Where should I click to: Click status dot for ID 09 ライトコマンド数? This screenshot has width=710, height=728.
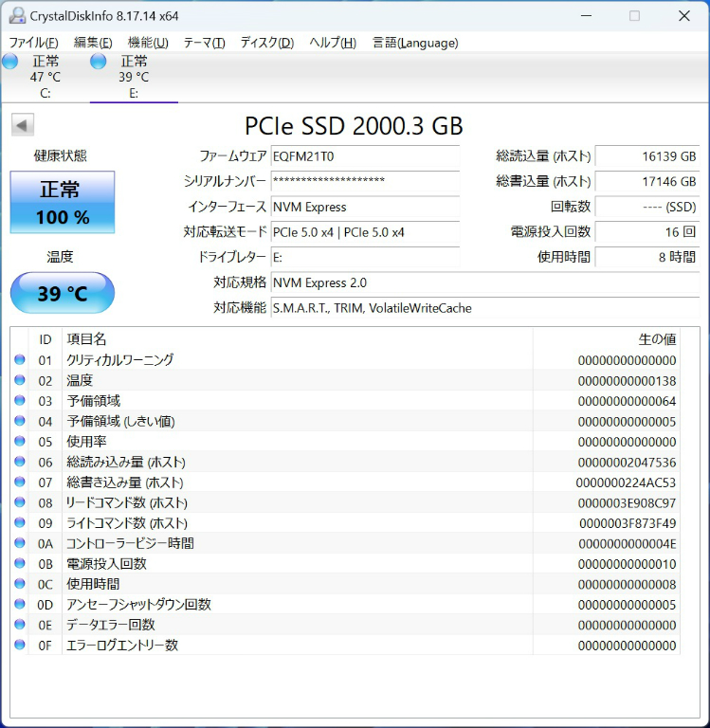(x=20, y=523)
